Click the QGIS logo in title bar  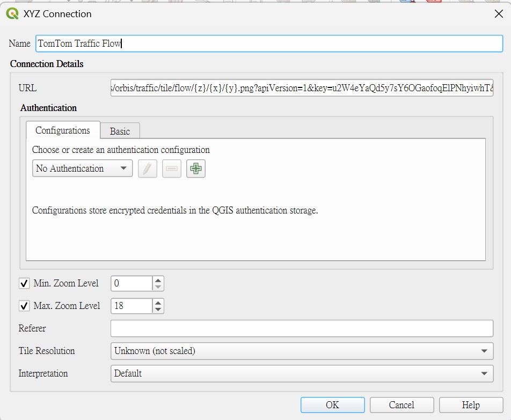point(12,13)
